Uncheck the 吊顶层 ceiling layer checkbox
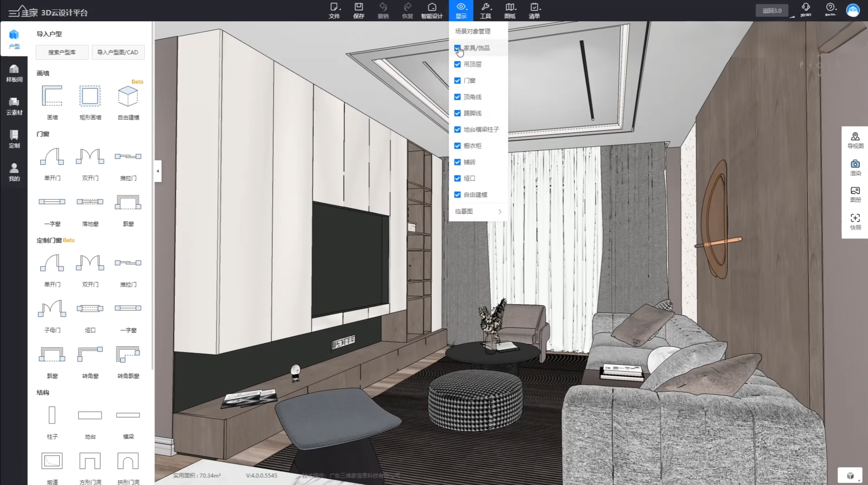Viewport: 868px width, 485px height. [x=457, y=64]
